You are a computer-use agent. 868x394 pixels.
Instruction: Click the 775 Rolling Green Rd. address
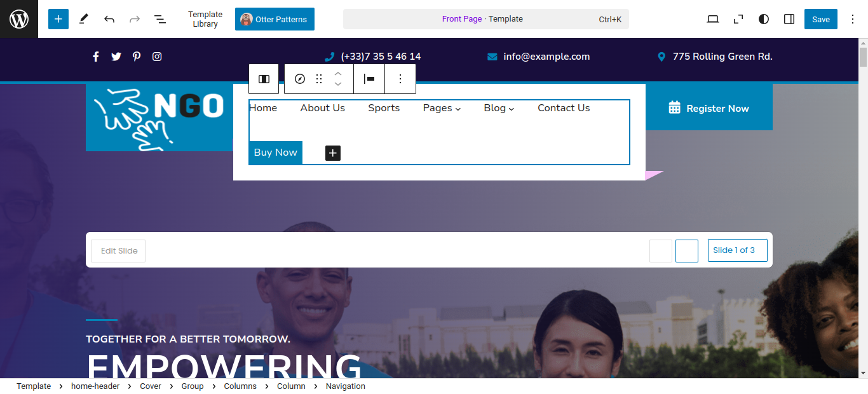[722, 57]
